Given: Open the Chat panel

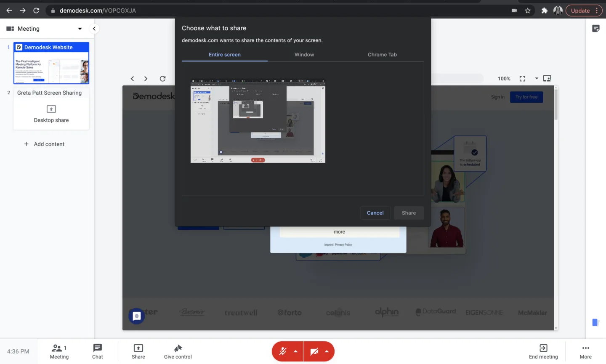Looking at the screenshot, I should point(98,351).
